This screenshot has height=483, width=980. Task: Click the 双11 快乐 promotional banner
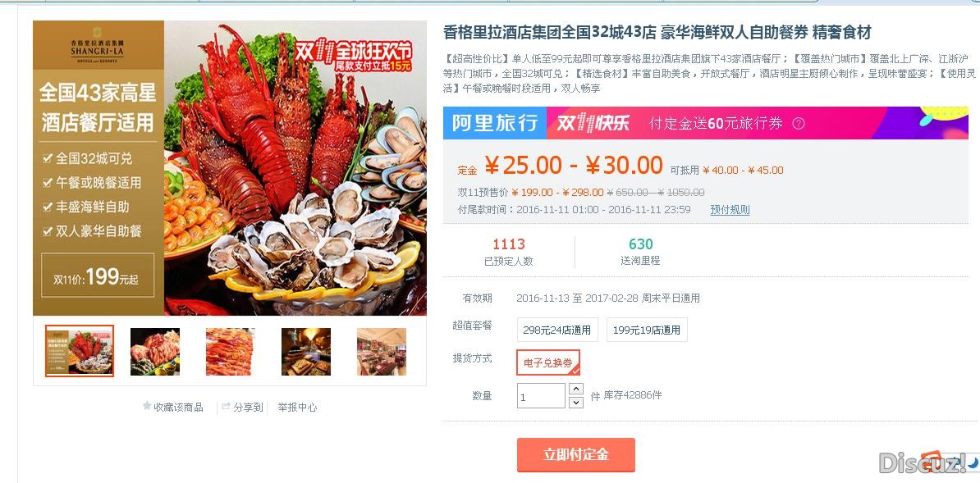click(x=758, y=122)
